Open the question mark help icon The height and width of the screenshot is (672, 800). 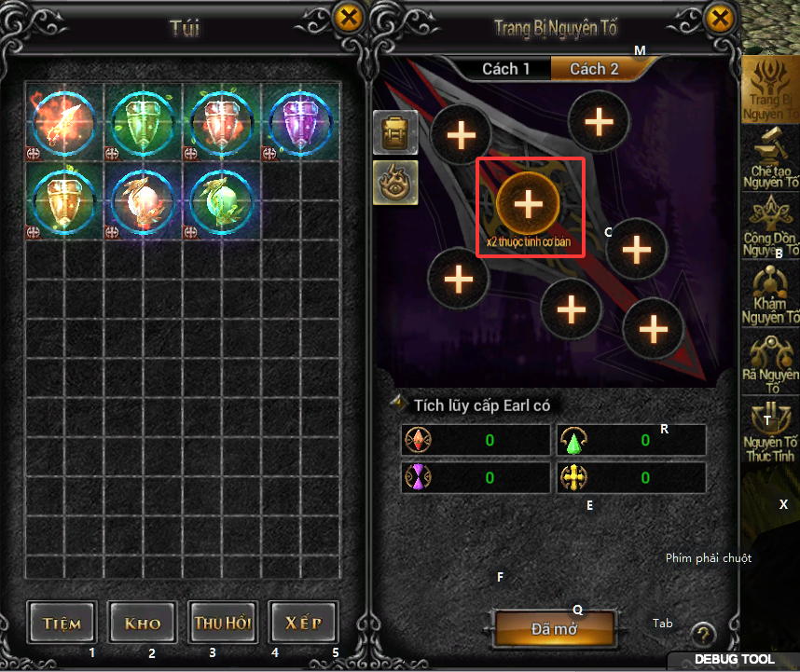pyautogui.click(x=704, y=635)
